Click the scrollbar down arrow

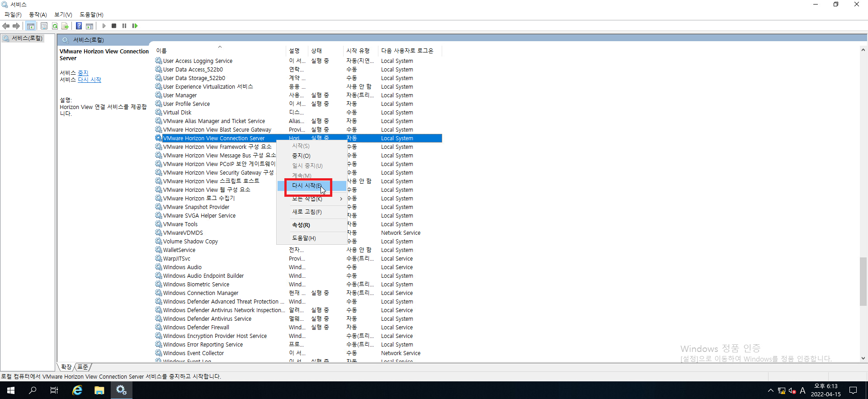pos(863,358)
